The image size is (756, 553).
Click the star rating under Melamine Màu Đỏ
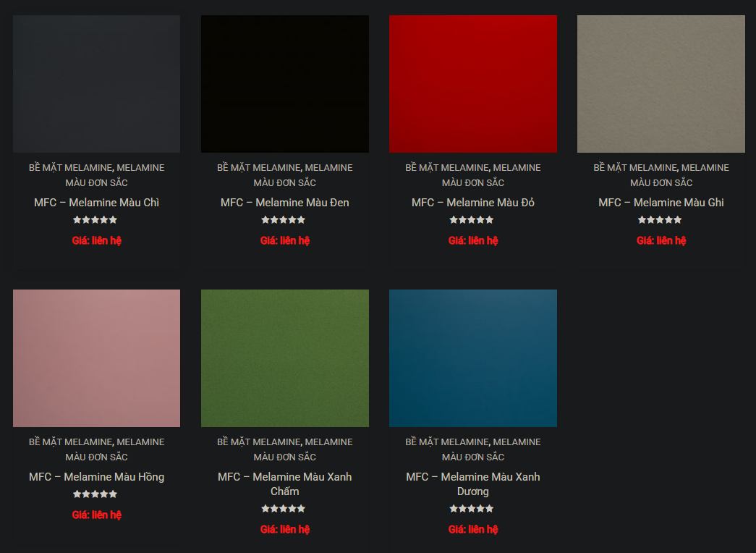pyautogui.click(x=471, y=220)
